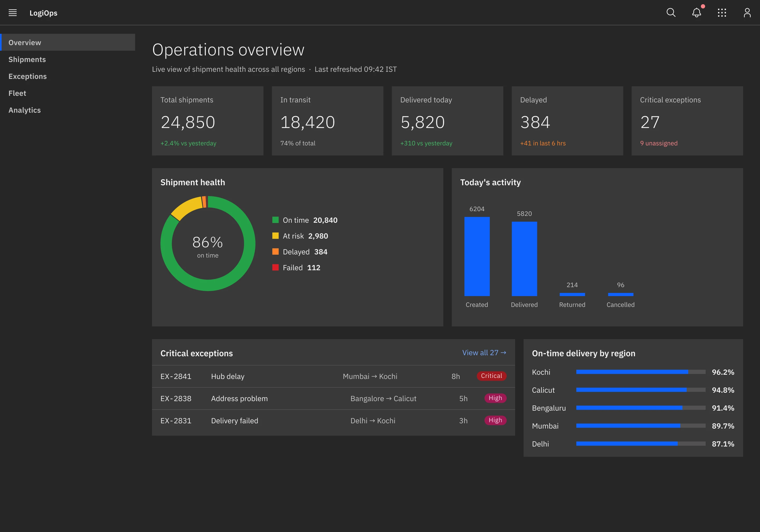The width and height of the screenshot is (760, 532).
Task: Open Exceptions in the sidebar
Action: tap(68, 76)
